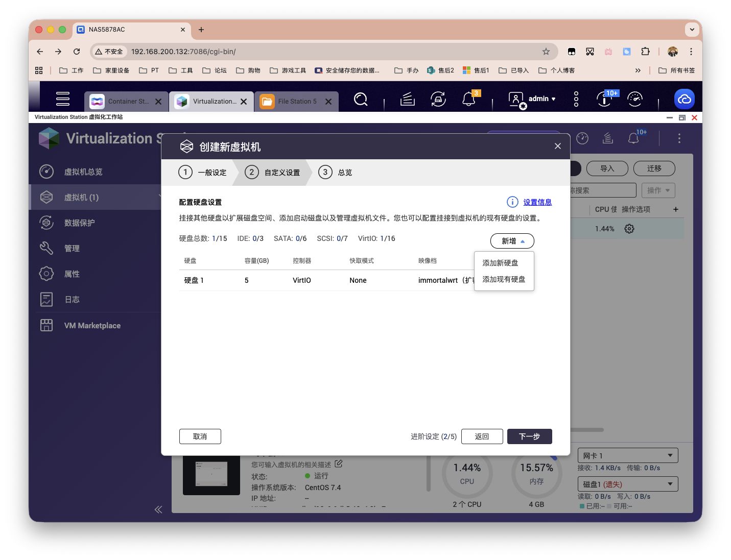Click the 下一步 button to continue
Image resolution: width=731 pixels, height=560 pixels.
529,436
